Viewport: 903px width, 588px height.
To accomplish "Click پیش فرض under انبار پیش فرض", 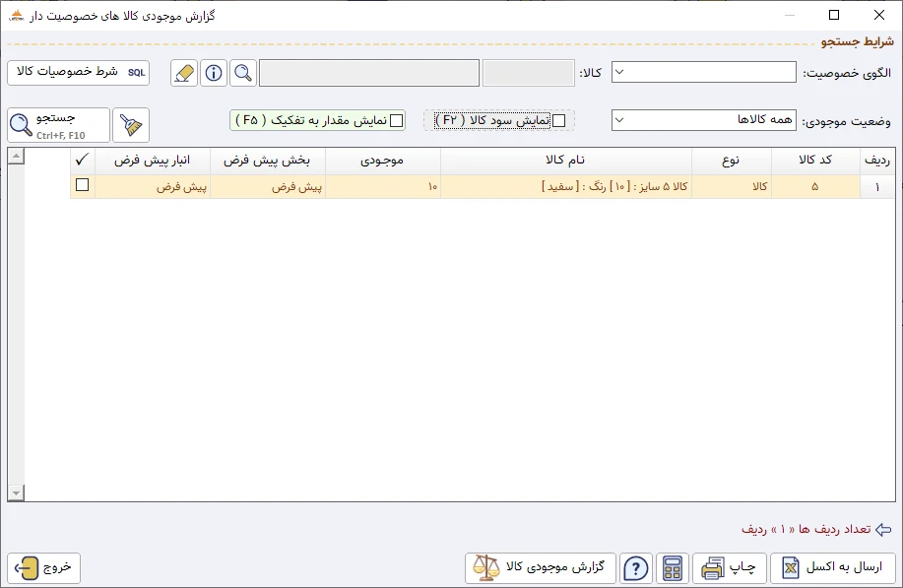I will (x=153, y=186).
